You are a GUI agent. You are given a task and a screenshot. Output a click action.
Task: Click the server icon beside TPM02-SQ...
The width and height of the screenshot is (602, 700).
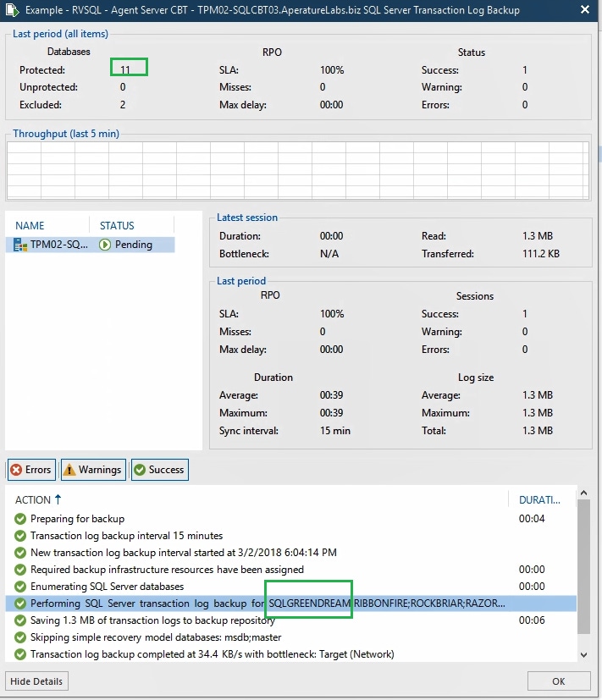click(x=20, y=245)
